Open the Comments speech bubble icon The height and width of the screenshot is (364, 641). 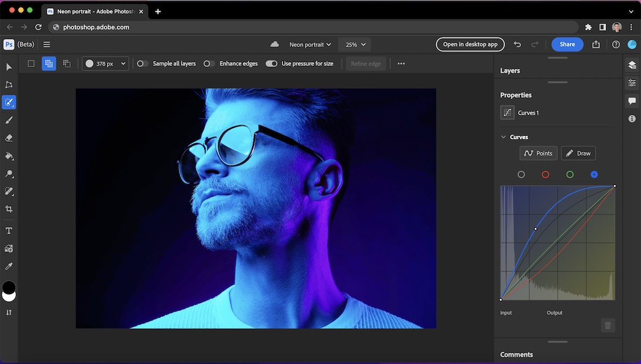632,101
